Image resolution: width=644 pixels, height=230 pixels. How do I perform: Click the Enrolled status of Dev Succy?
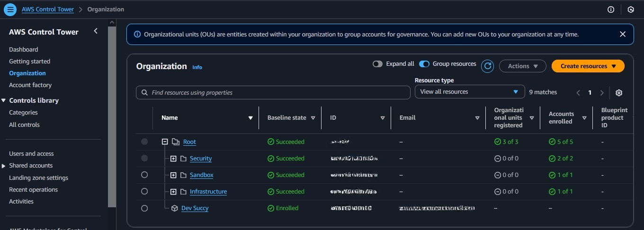coord(283,208)
